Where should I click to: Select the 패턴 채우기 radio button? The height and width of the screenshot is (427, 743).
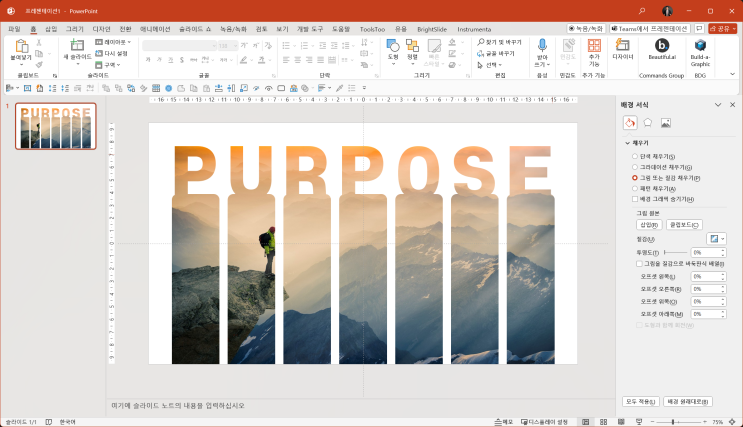634,188
